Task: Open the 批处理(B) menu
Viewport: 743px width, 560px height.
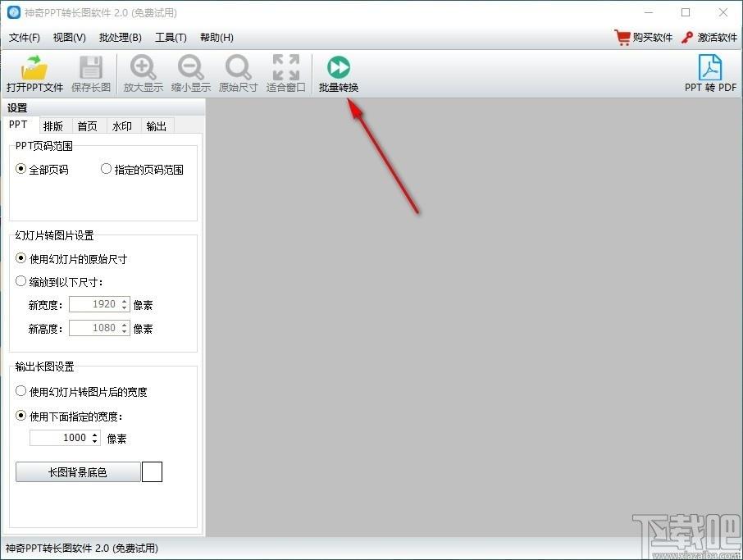Action: coord(121,38)
